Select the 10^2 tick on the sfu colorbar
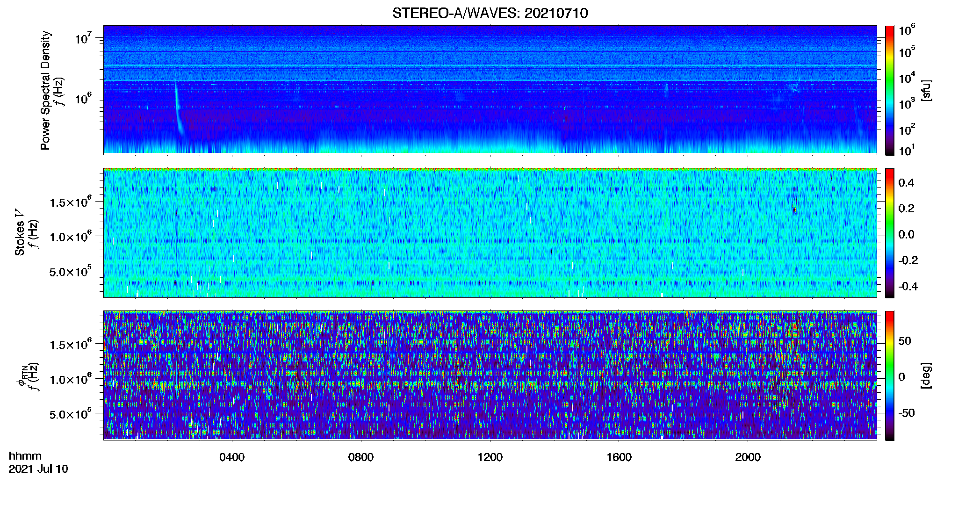The height and width of the screenshot is (505, 980). coord(907,129)
